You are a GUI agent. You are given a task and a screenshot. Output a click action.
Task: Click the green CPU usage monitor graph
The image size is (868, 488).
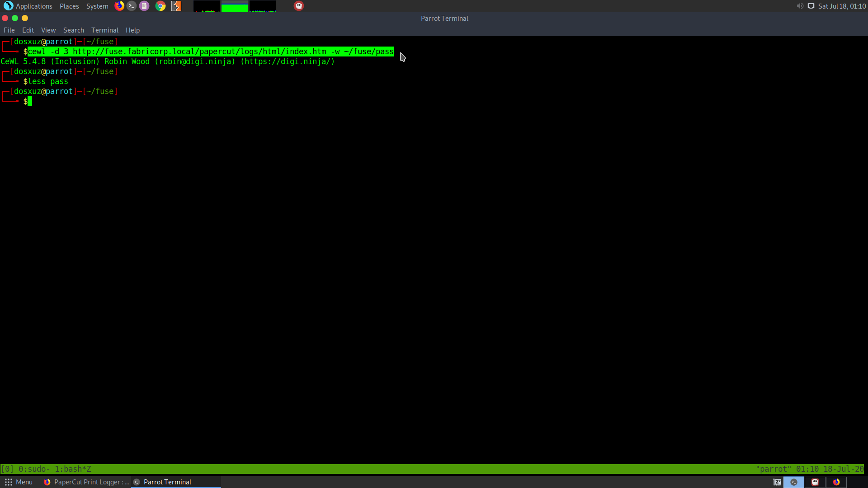click(x=234, y=6)
